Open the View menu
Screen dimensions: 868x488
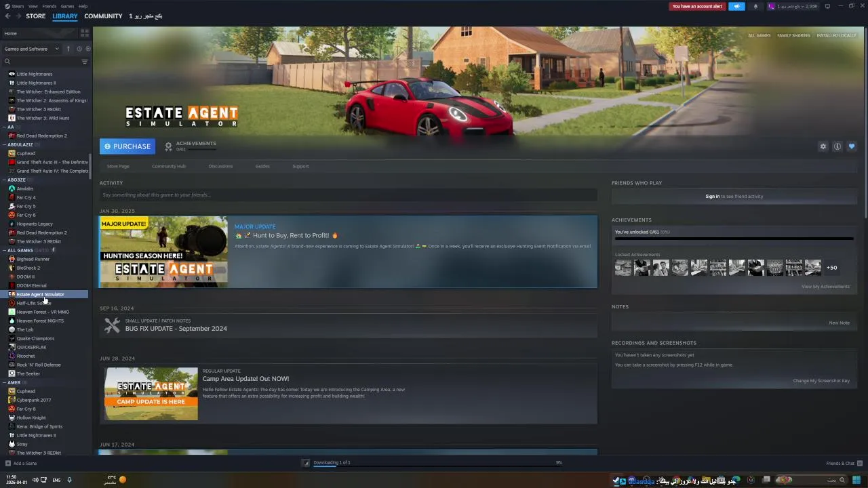33,6
